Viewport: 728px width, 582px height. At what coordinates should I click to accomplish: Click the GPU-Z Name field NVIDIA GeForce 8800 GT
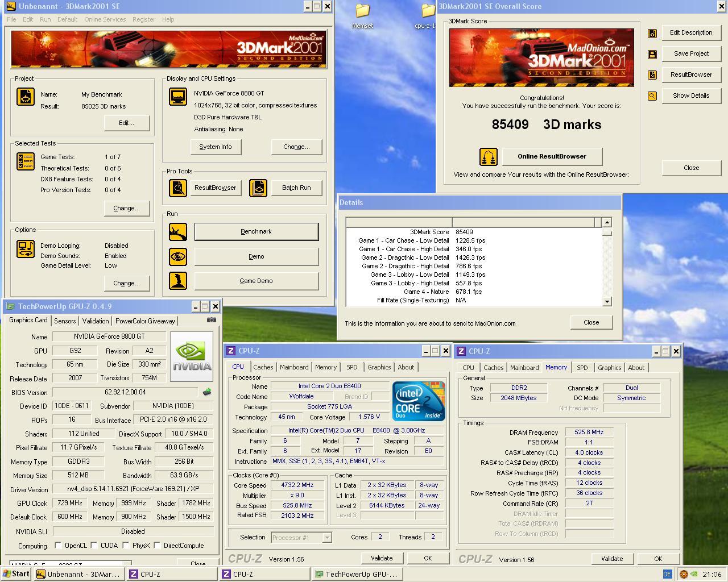(109, 336)
